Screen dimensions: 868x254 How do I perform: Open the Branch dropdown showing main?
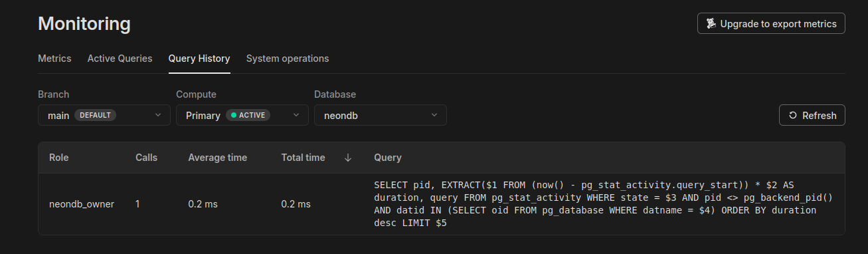tap(104, 115)
